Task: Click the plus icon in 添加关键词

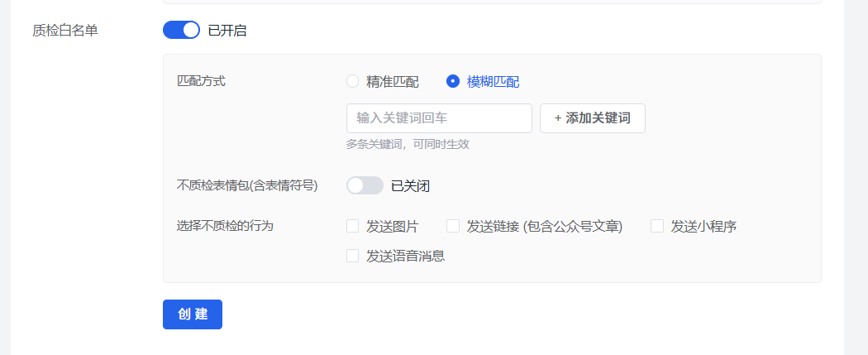Action: tap(558, 118)
